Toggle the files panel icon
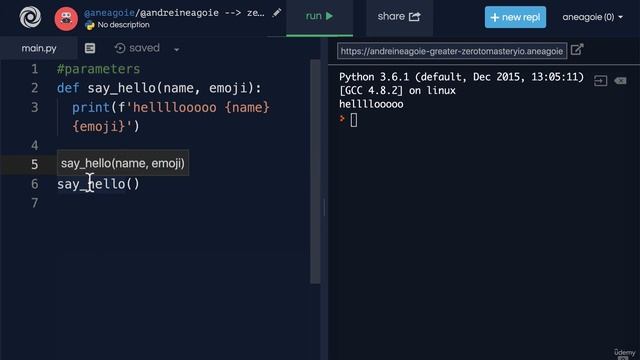Viewport: 640px width, 360px height. [90, 48]
